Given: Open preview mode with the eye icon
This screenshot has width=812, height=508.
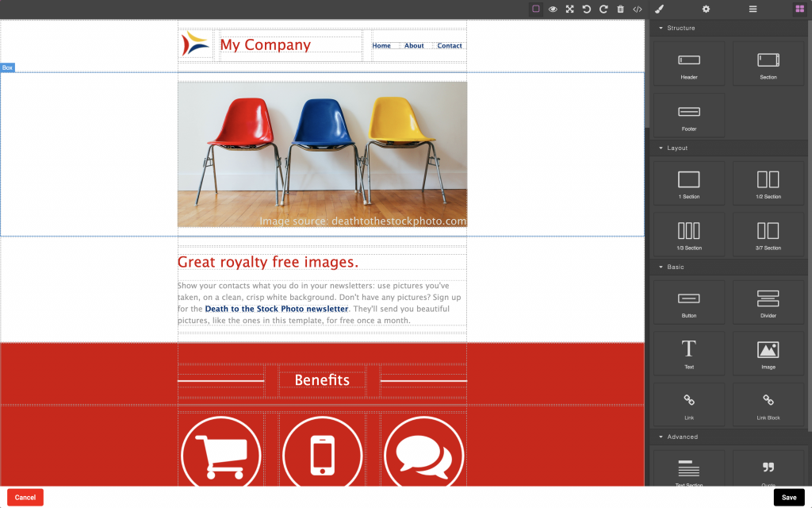Looking at the screenshot, I should click(x=553, y=9).
